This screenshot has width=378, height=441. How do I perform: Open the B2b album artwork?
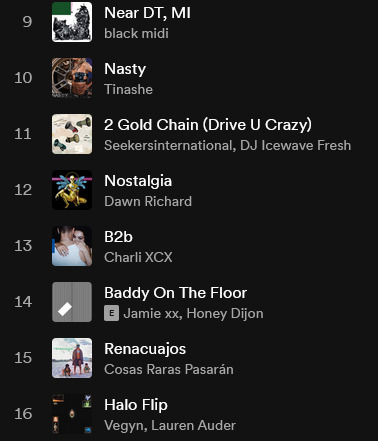(72, 246)
